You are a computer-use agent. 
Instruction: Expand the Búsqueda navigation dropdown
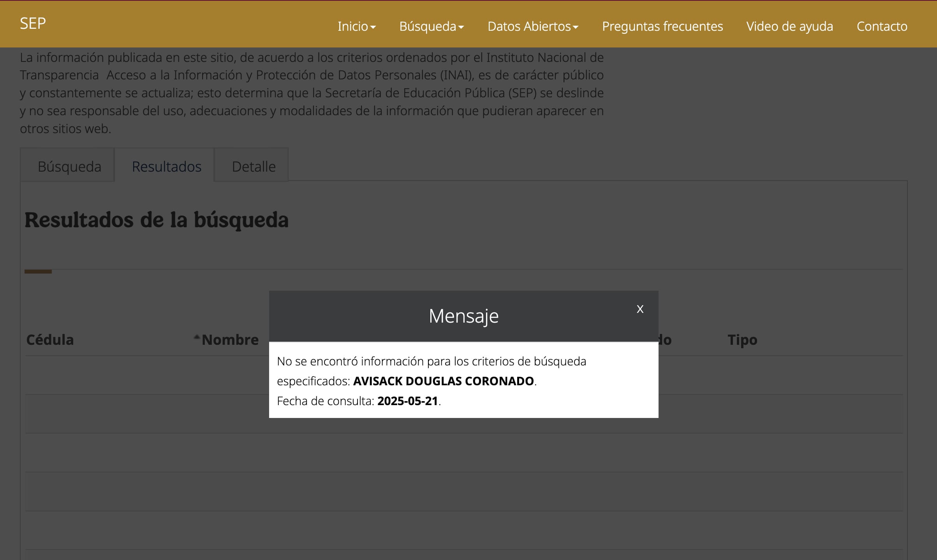click(431, 26)
